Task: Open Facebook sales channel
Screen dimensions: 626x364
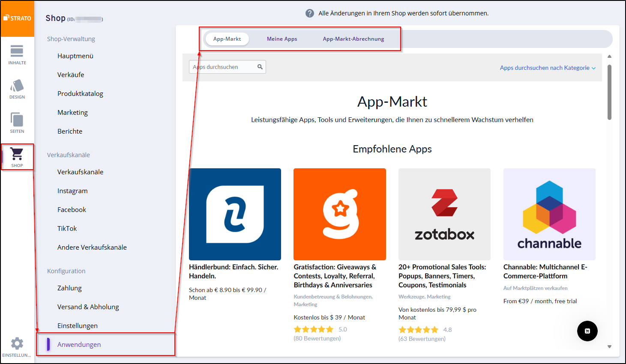Action: (72, 210)
